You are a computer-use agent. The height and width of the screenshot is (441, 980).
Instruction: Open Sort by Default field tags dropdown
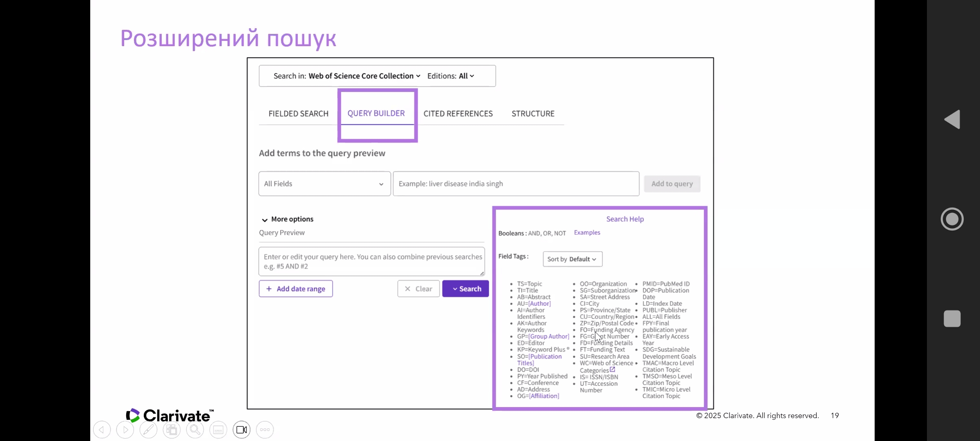point(572,259)
